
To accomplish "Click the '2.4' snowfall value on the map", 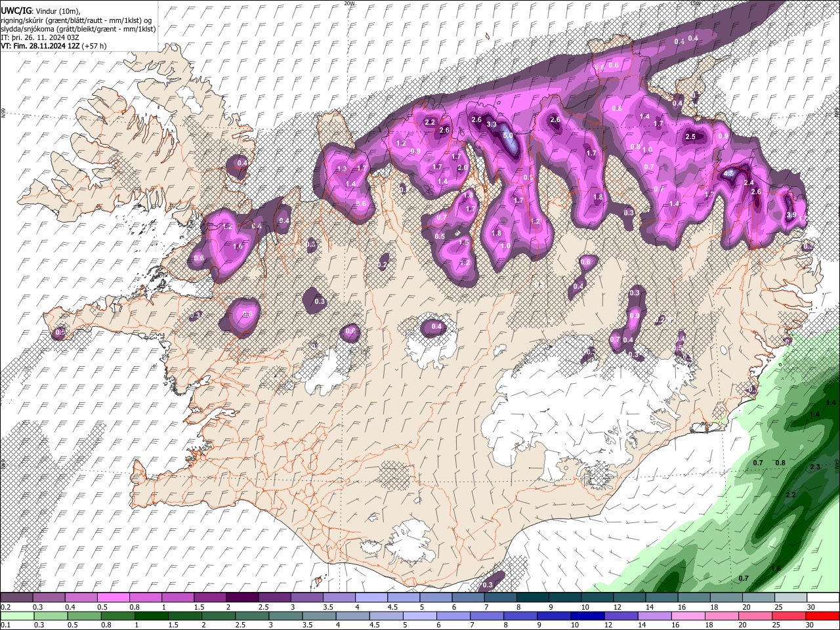I will (x=749, y=182).
